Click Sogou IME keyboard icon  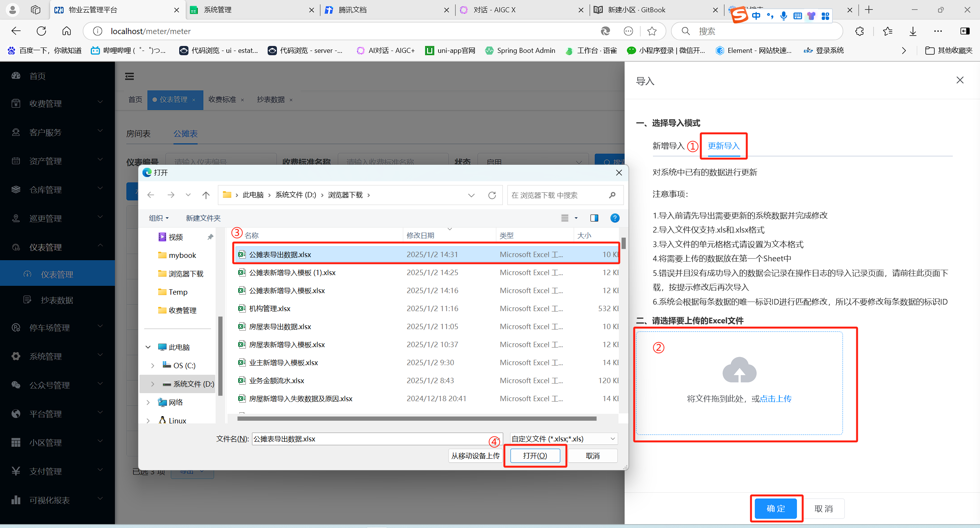[x=798, y=16]
